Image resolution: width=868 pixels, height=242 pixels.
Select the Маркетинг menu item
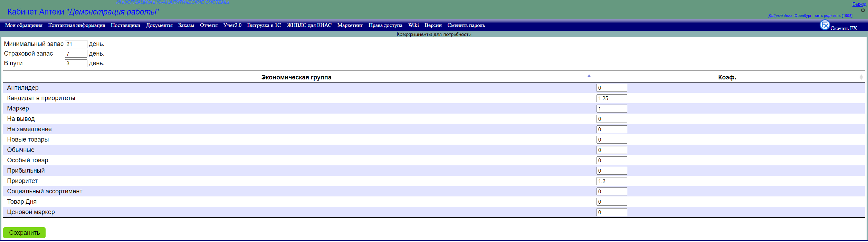[350, 25]
